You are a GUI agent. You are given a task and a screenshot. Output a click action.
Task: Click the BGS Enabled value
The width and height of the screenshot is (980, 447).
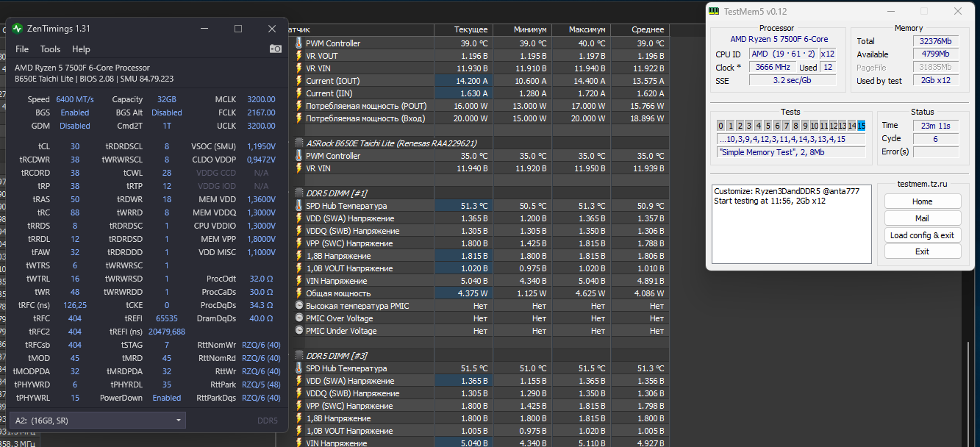click(75, 112)
